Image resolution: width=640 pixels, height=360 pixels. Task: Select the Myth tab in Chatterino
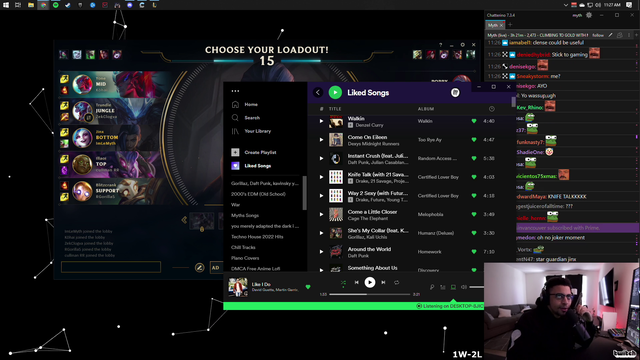(495, 25)
